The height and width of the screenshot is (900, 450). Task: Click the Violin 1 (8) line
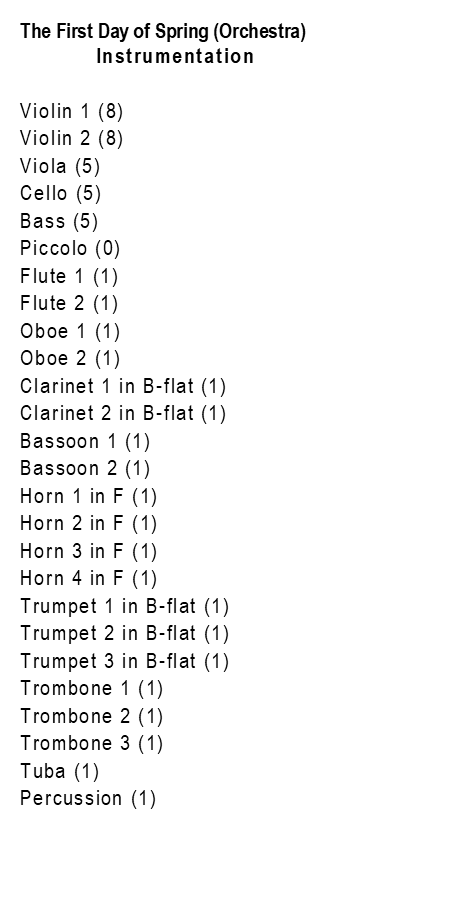(72, 111)
